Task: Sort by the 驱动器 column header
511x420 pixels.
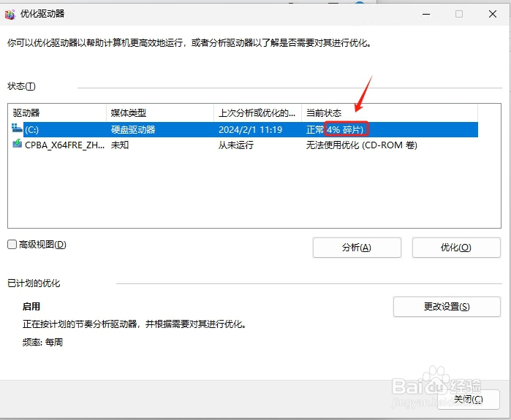Action: (57, 113)
